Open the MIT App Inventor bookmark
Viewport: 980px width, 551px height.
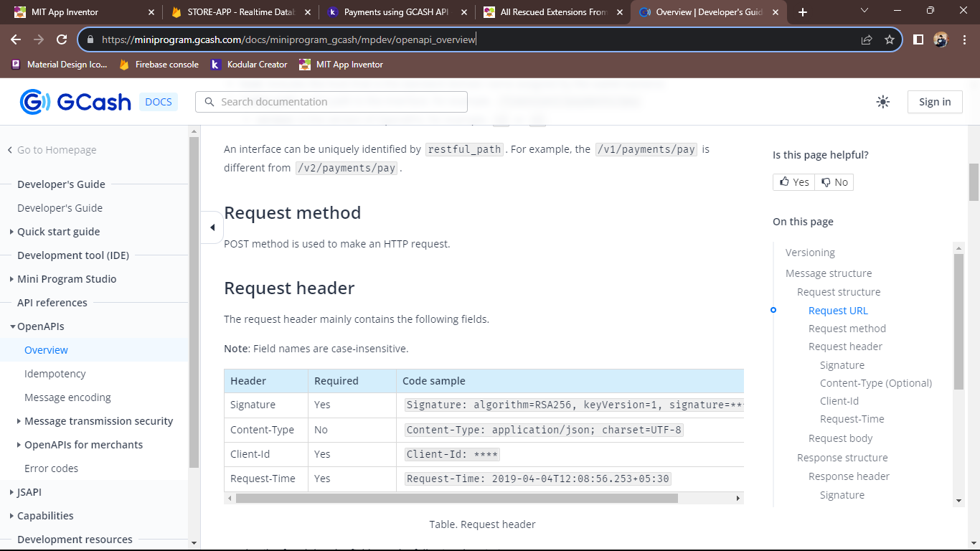341,65
